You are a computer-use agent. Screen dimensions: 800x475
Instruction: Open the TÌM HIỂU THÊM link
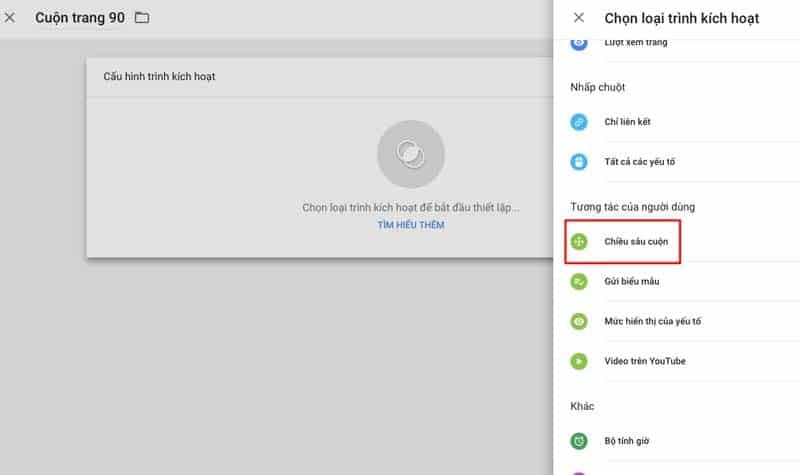[x=411, y=225]
